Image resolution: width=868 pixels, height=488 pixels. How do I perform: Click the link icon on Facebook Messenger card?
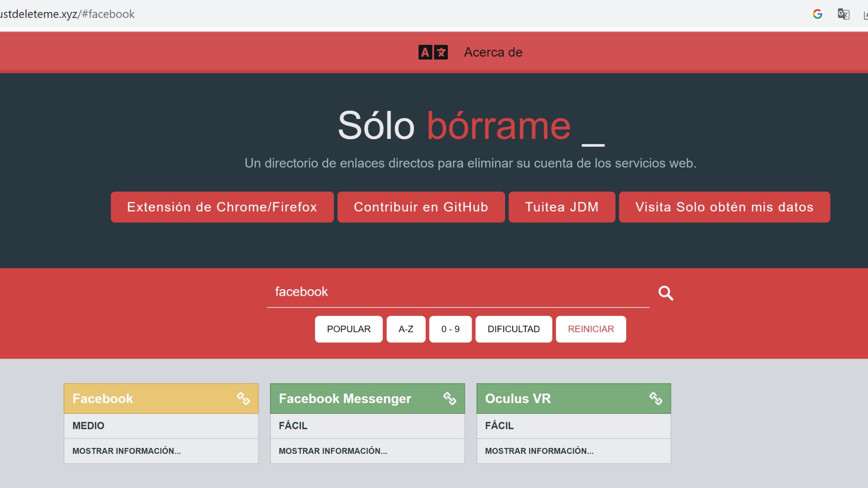[449, 399]
